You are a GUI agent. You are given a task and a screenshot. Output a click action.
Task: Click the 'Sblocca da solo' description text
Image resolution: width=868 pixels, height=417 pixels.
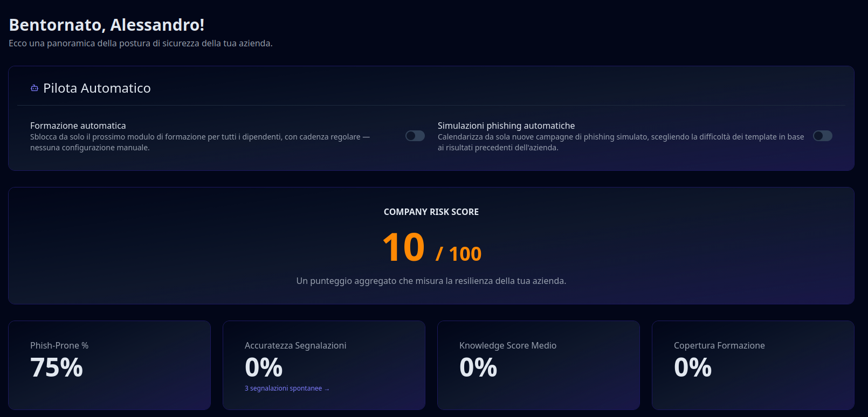(200, 142)
